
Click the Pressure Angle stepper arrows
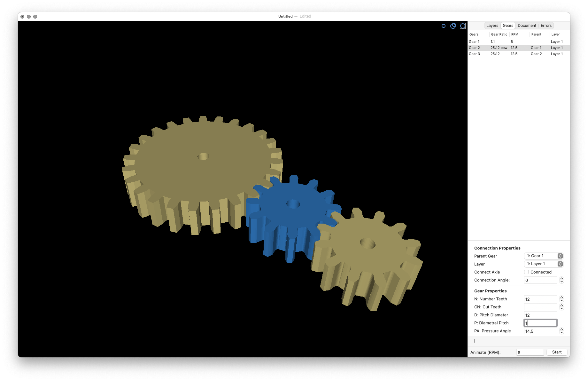pos(561,331)
